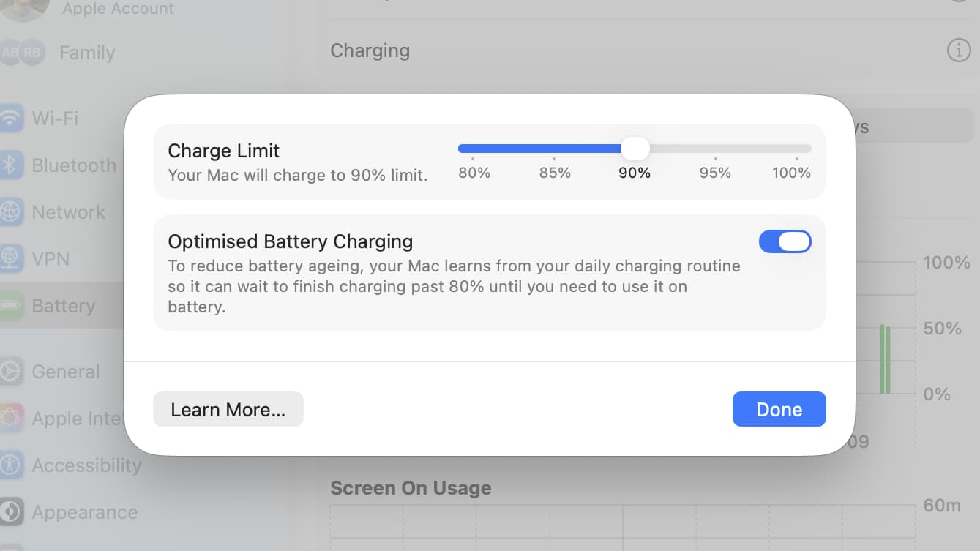Select Accessibility in the sidebar
This screenshot has width=980, height=551.
86,465
